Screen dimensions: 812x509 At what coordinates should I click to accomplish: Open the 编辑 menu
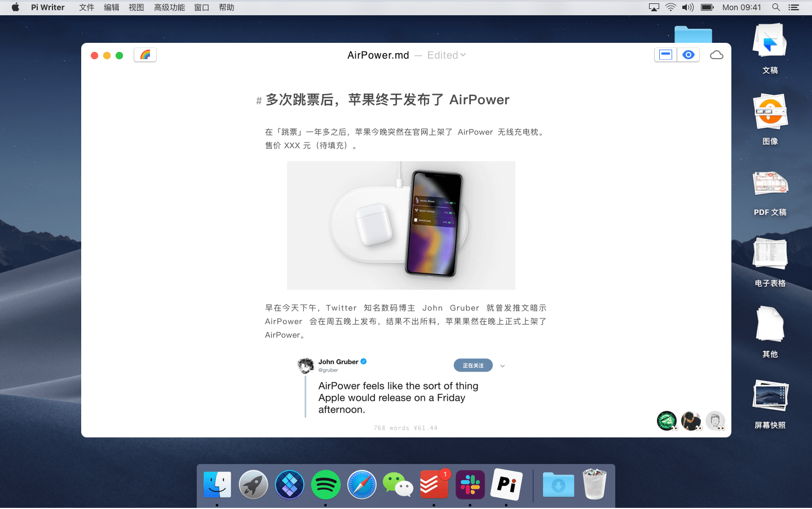[x=112, y=7]
